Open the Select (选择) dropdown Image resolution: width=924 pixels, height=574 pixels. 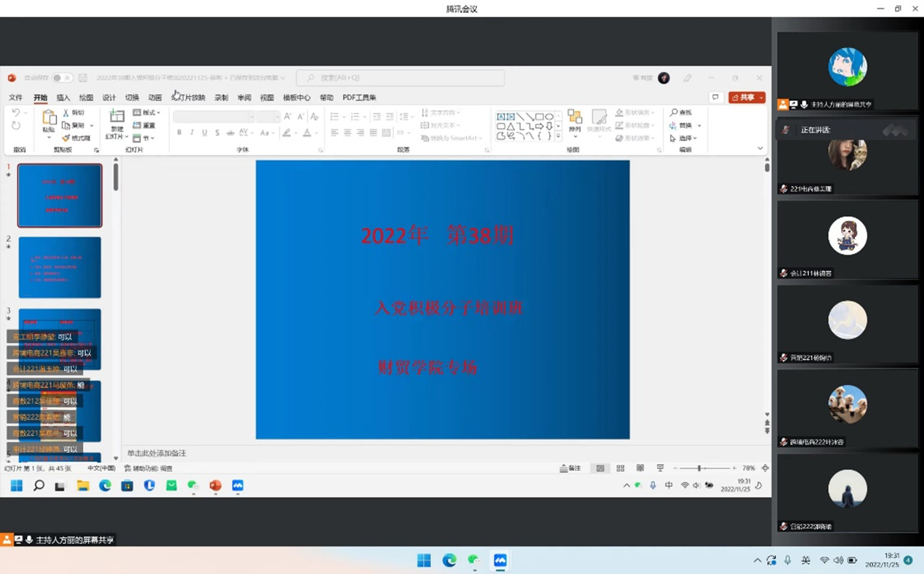click(684, 138)
